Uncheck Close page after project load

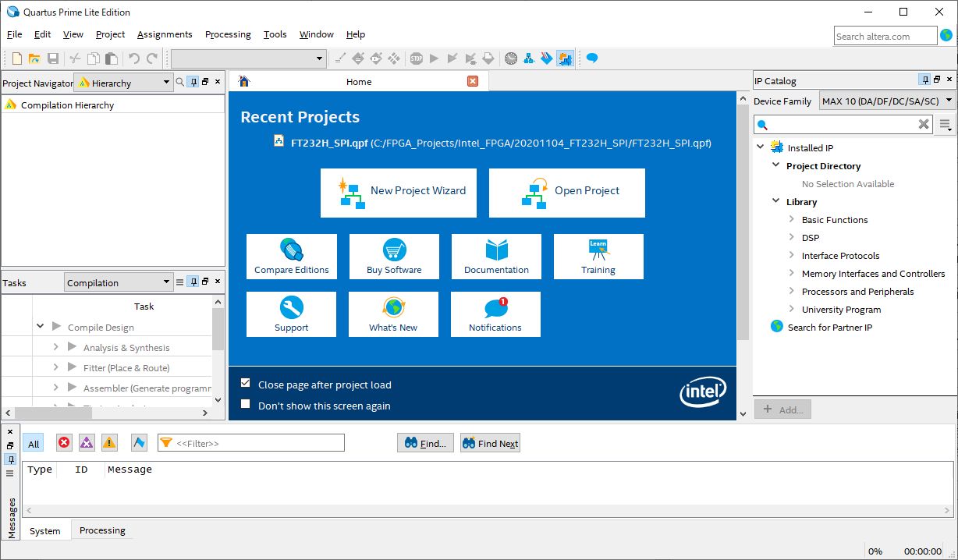[246, 384]
